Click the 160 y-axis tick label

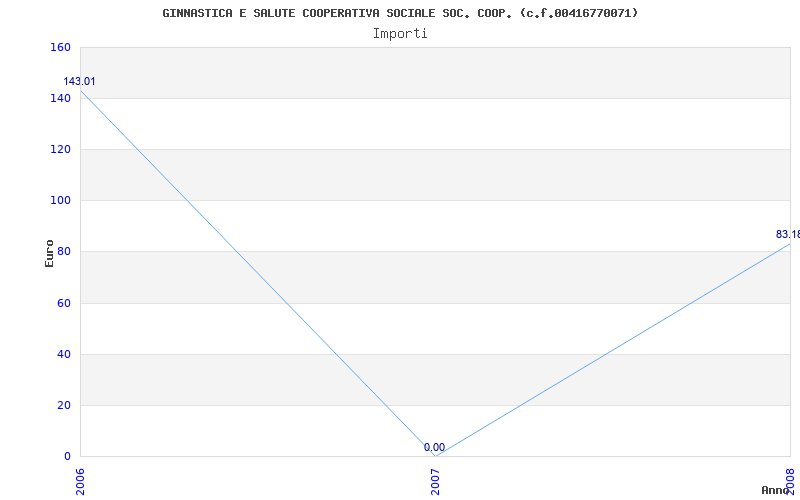click(60, 47)
